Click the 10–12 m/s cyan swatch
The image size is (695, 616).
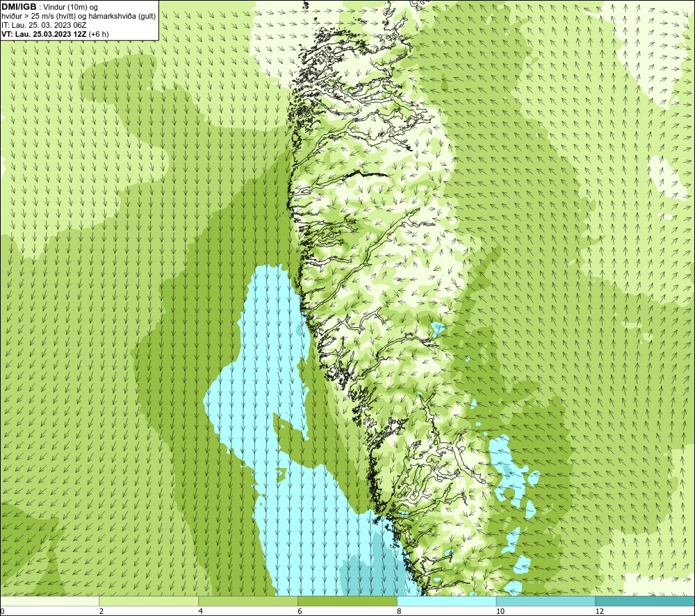tap(546, 601)
